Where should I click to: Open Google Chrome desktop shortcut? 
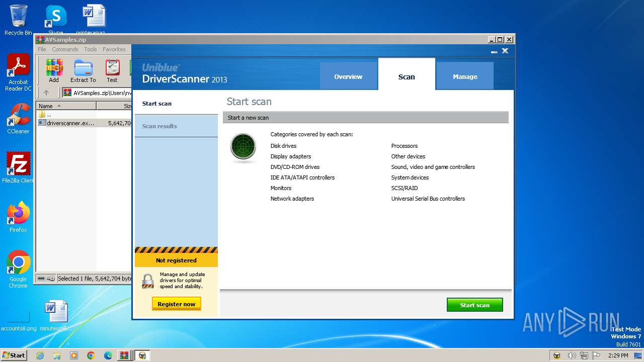point(18,269)
